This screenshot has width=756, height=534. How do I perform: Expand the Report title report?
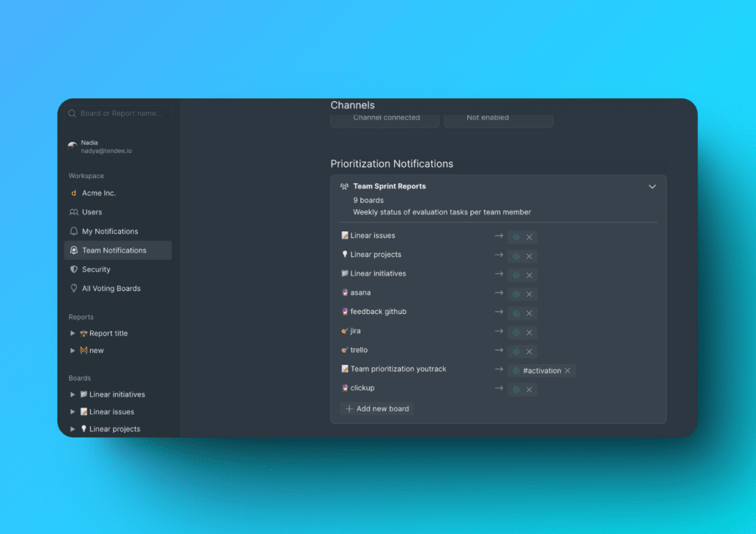(72, 333)
